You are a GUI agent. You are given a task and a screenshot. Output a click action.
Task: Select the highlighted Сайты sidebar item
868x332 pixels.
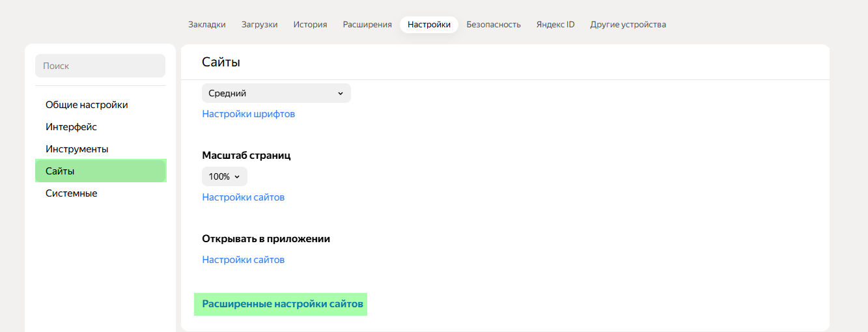100,171
